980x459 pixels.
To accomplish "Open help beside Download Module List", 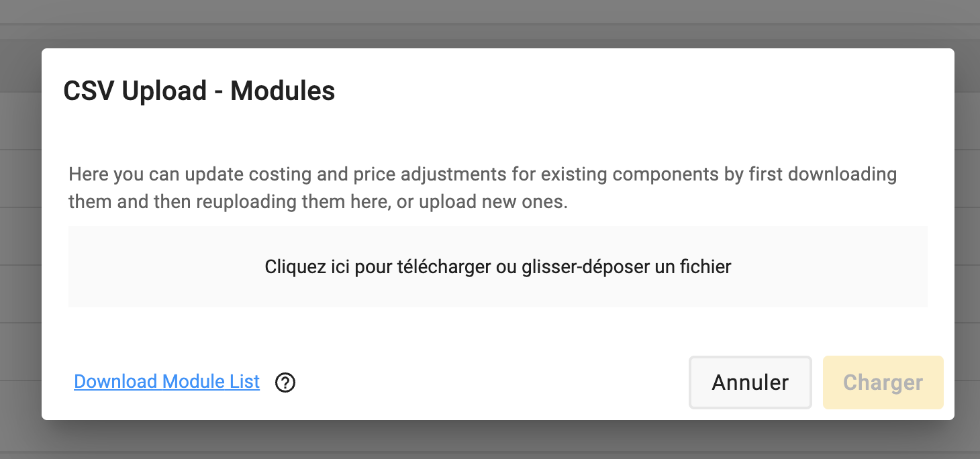I will 285,382.
